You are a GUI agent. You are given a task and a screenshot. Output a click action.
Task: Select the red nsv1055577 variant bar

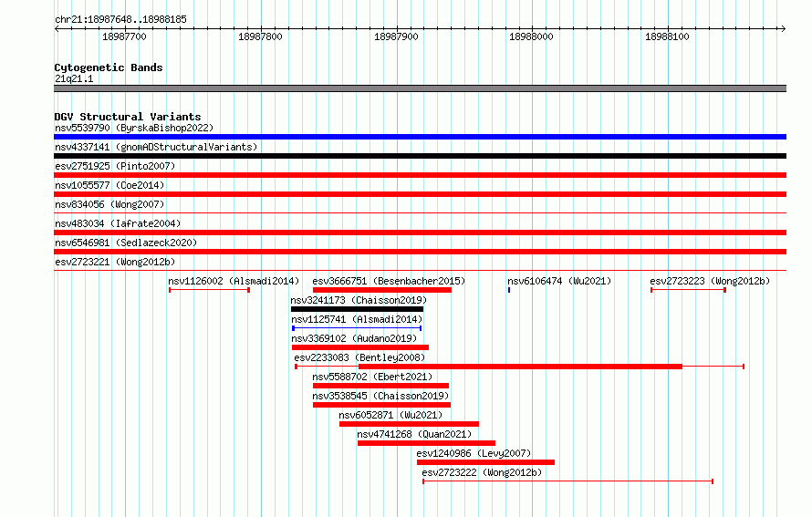pos(420,194)
